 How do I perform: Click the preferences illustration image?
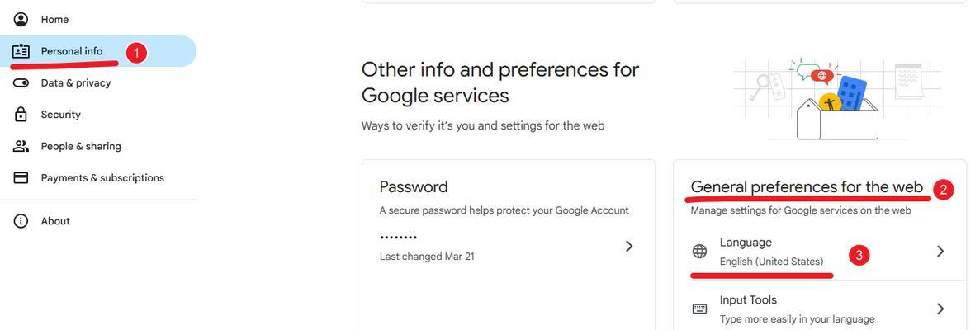tap(837, 99)
